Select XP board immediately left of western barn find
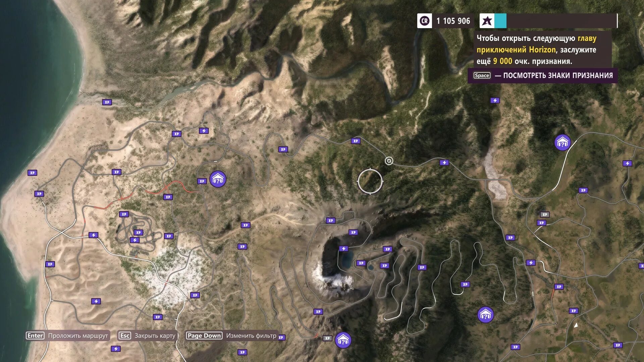 point(202,181)
